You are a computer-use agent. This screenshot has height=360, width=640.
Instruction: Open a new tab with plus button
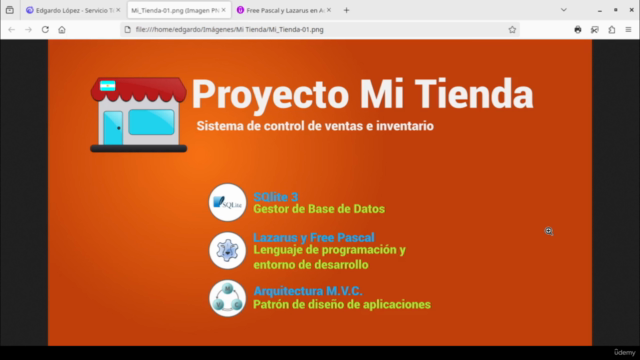point(346,10)
